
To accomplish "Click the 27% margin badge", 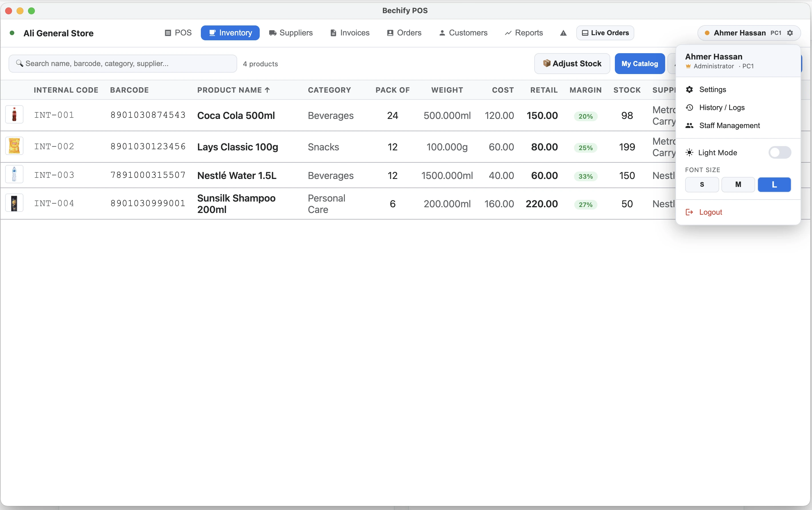I will click(x=585, y=205).
